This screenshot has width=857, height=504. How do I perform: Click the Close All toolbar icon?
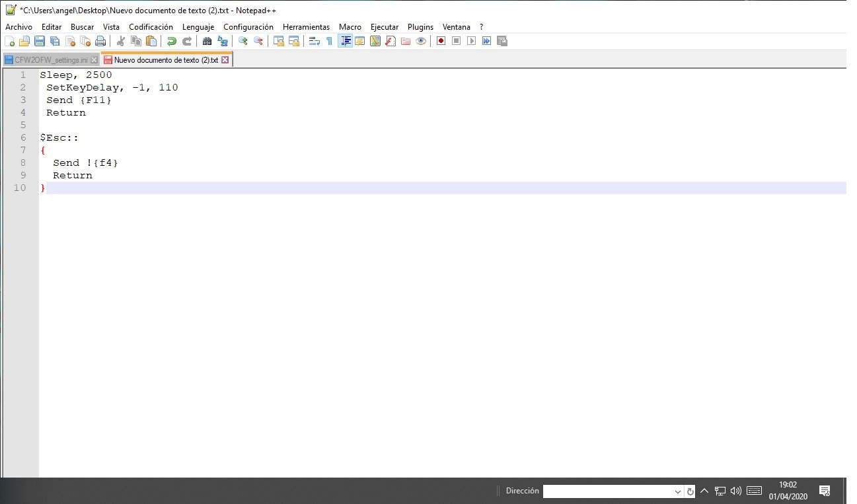coord(85,41)
